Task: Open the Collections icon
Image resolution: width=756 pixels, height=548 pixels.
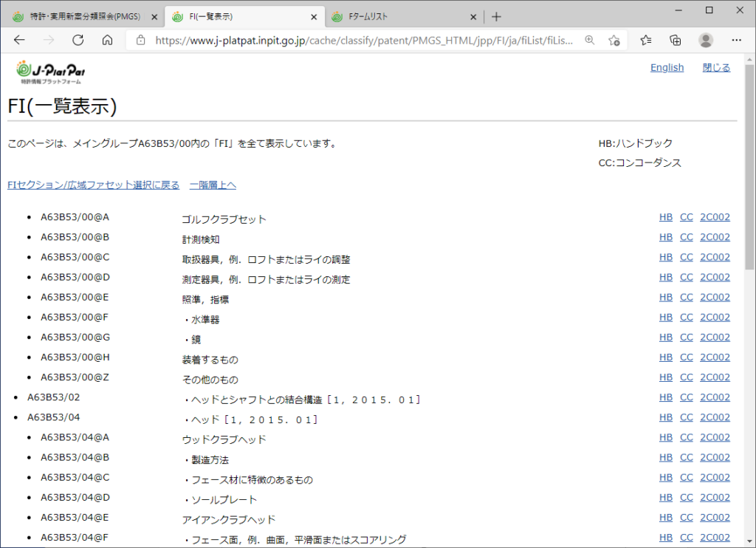Action: click(675, 40)
